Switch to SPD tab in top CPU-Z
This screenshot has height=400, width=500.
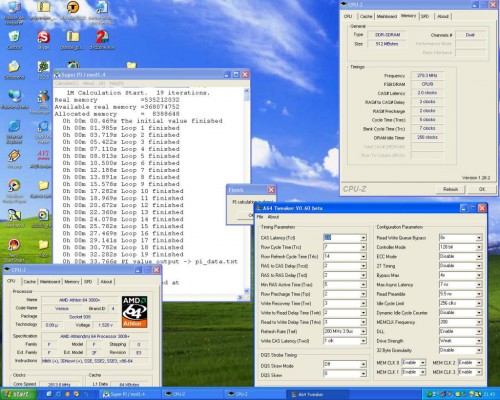coord(425,16)
